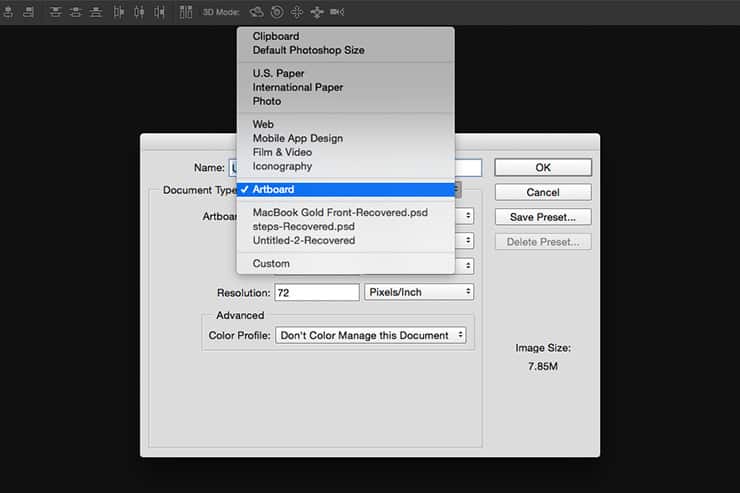This screenshot has height=493, width=740.
Task: Choose Film & Video preset
Action: pyautogui.click(x=345, y=152)
